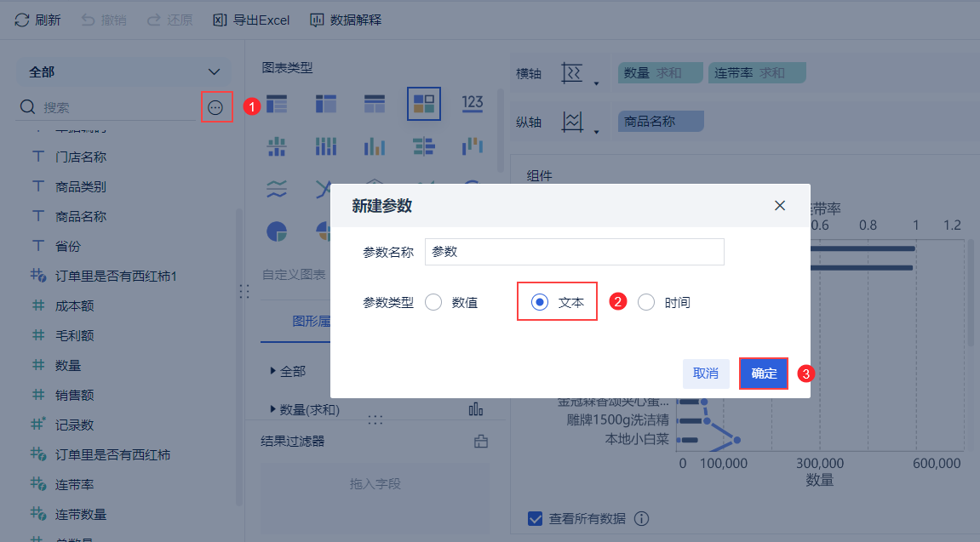Screen dimensions: 980x542
Task: Choose the 123 KPI indicator card icon
Action: pyautogui.click(x=473, y=104)
